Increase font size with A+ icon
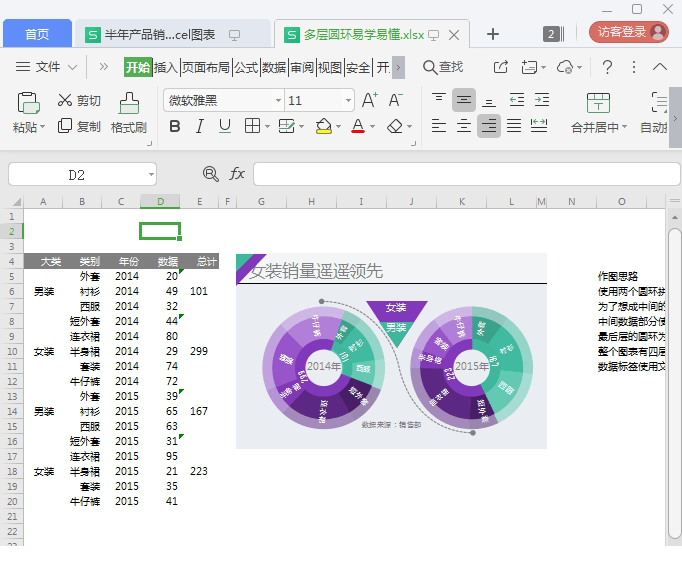The width and height of the screenshot is (682, 567). click(x=370, y=100)
